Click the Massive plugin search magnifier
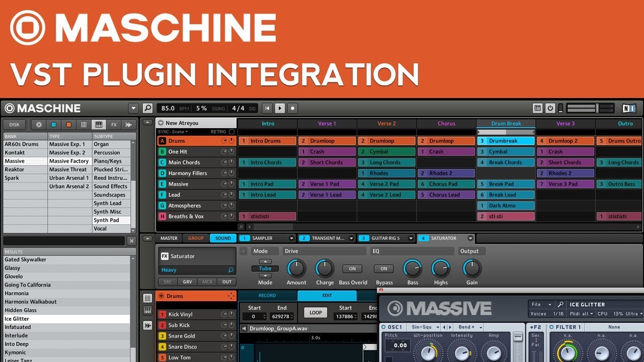This screenshot has width=644, height=362. 560,304
